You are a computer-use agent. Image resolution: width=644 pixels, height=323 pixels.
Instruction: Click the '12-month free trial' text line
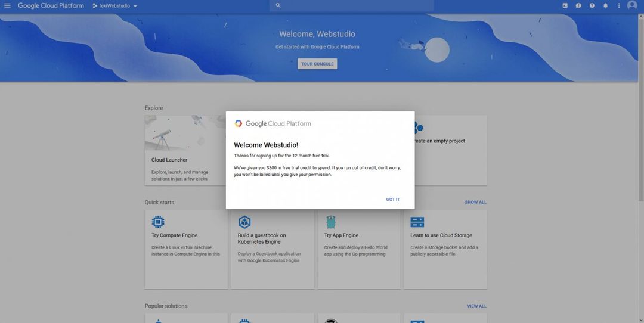pos(282,156)
